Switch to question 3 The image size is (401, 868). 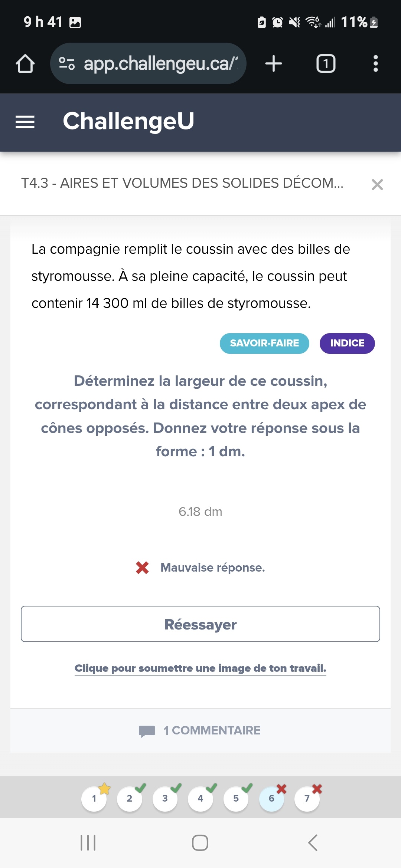(x=165, y=798)
